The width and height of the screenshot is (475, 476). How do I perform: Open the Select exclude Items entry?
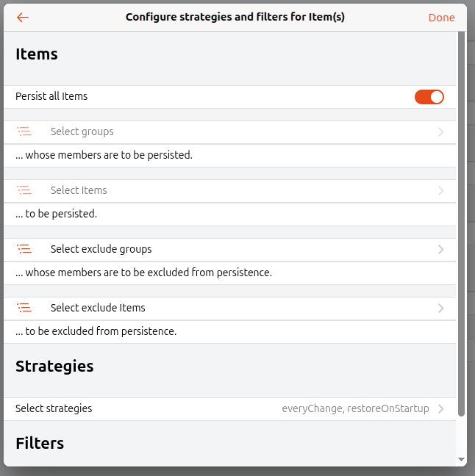(x=98, y=309)
